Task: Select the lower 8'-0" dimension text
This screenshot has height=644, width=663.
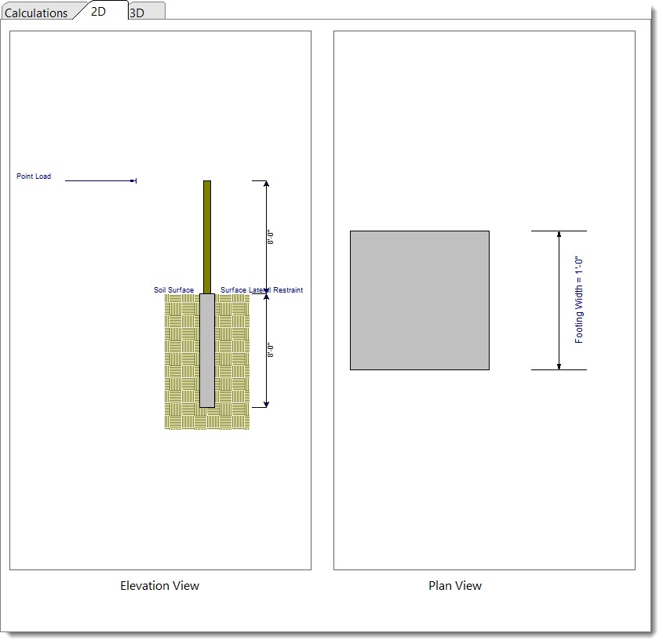Action: point(271,350)
